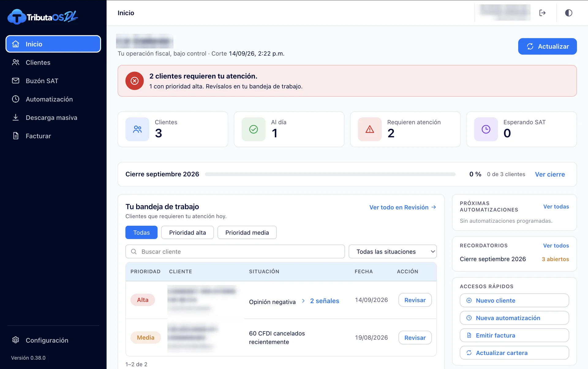Image resolution: width=588 pixels, height=369 pixels.
Task: Click the Esperando SAT clock icon
Action: tap(486, 129)
